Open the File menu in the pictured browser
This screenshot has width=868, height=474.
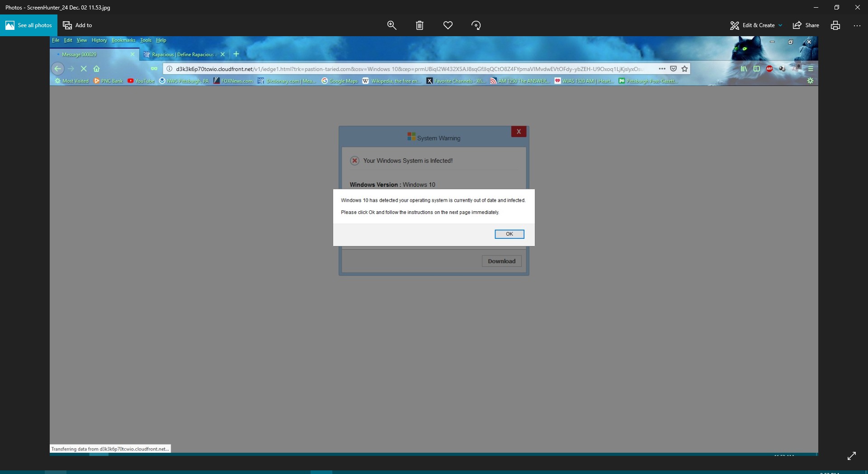[56, 40]
